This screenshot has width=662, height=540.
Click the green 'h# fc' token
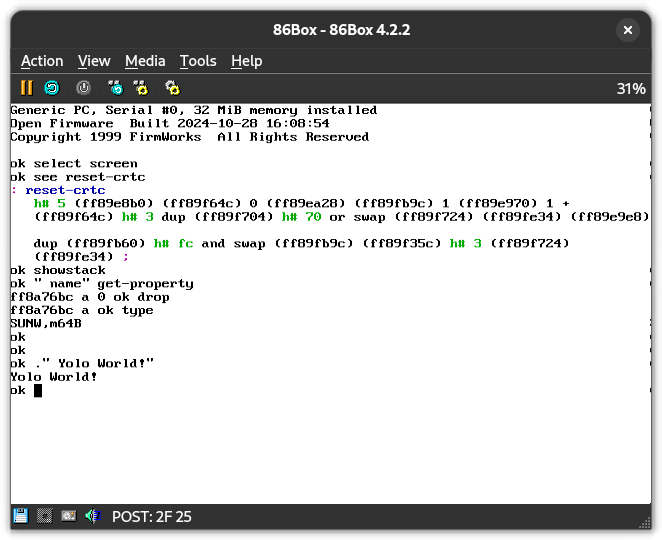tap(174, 243)
